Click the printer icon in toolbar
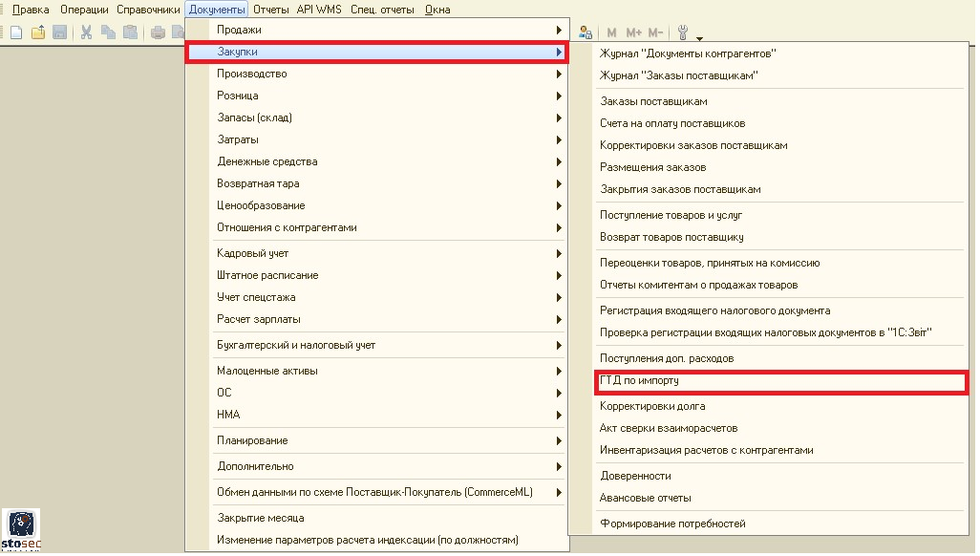 point(158,32)
